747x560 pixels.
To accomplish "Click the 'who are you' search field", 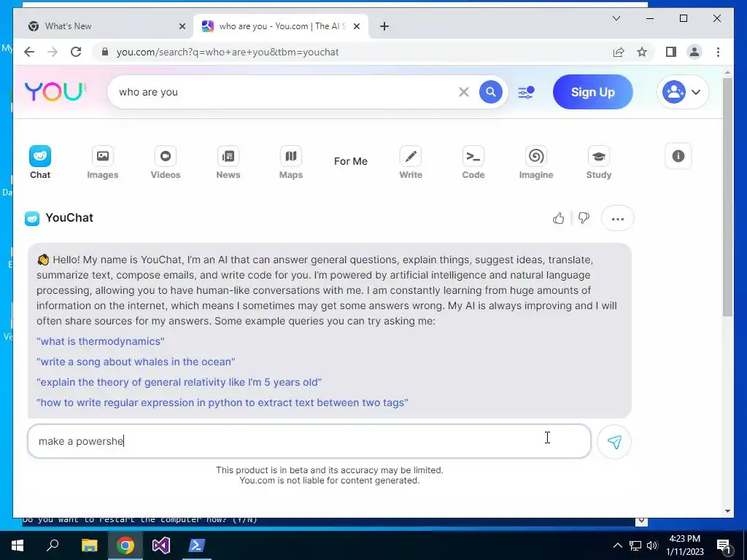I will [286, 92].
